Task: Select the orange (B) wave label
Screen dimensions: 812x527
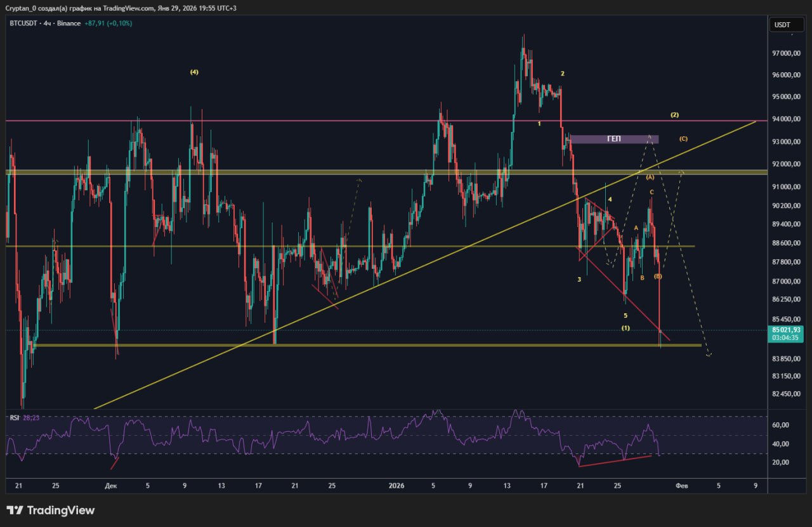Action: pyautogui.click(x=658, y=277)
